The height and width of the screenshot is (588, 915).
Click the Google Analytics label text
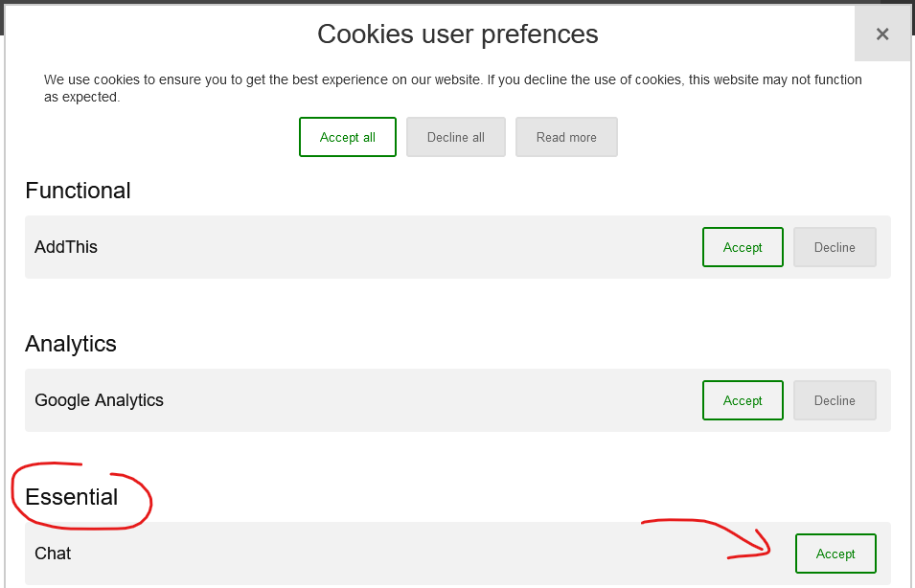[x=100, y=400]
